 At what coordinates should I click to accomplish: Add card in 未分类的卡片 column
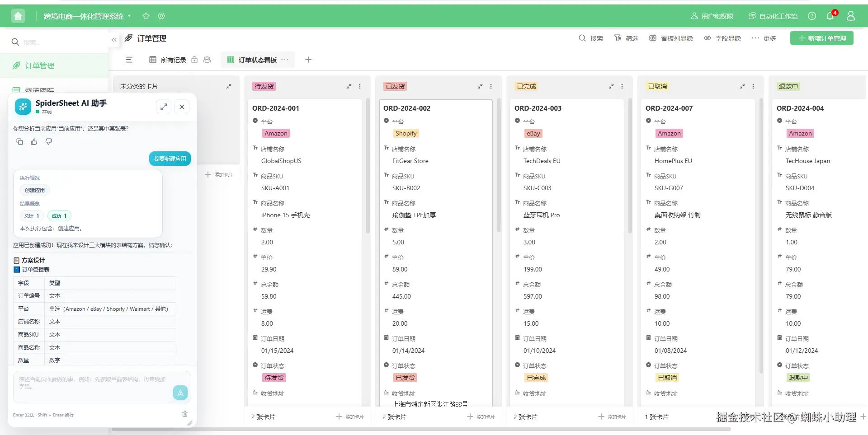(x=218, y=174)
